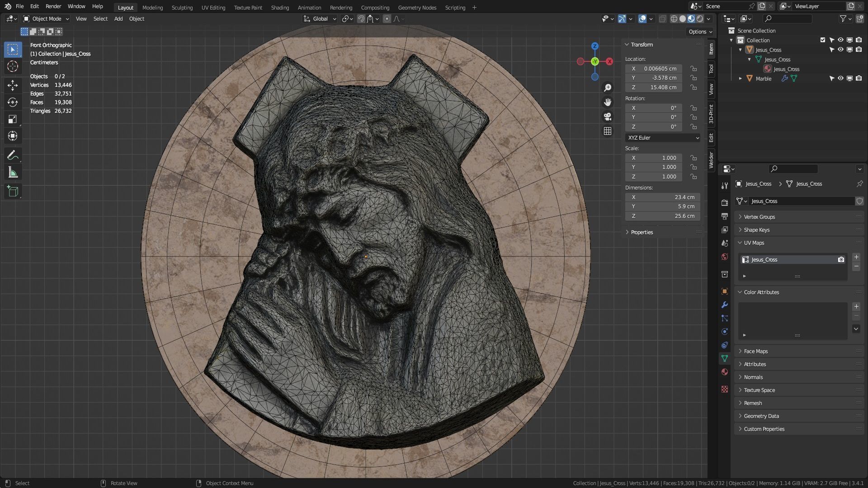This screenshot has width=868, height=488.
Task: Add a new UV map with plus
Action: pyautogui.click(x=856, y=257)
